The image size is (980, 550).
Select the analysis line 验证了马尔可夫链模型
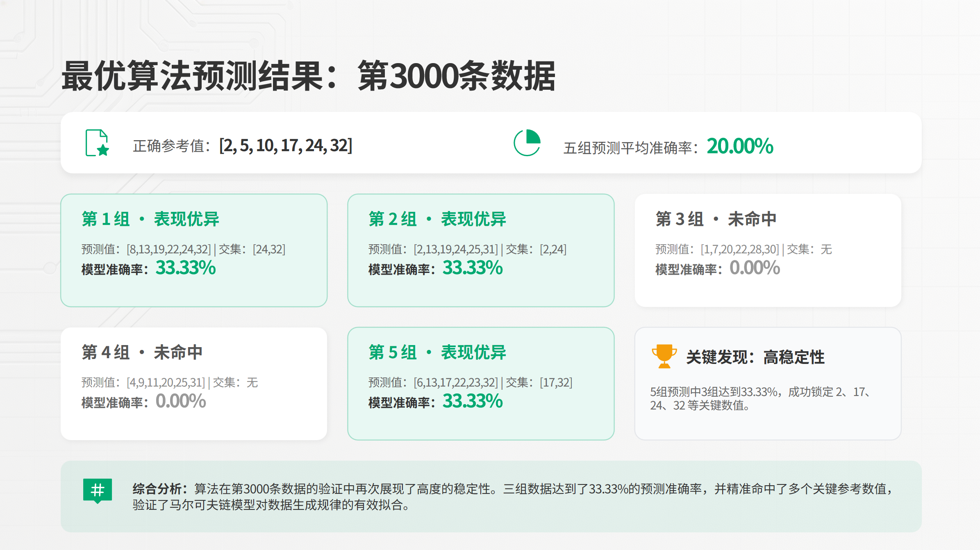(x=271, y=505)
